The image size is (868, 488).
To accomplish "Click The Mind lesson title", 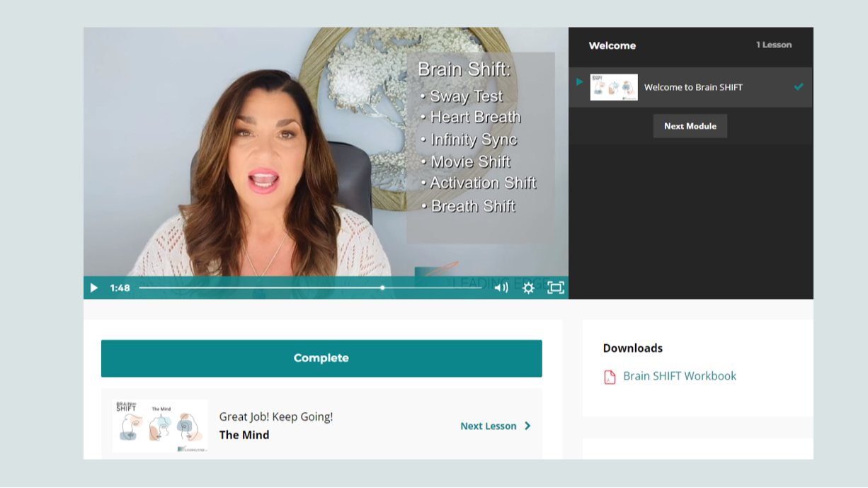I will (x=244, y=435).
